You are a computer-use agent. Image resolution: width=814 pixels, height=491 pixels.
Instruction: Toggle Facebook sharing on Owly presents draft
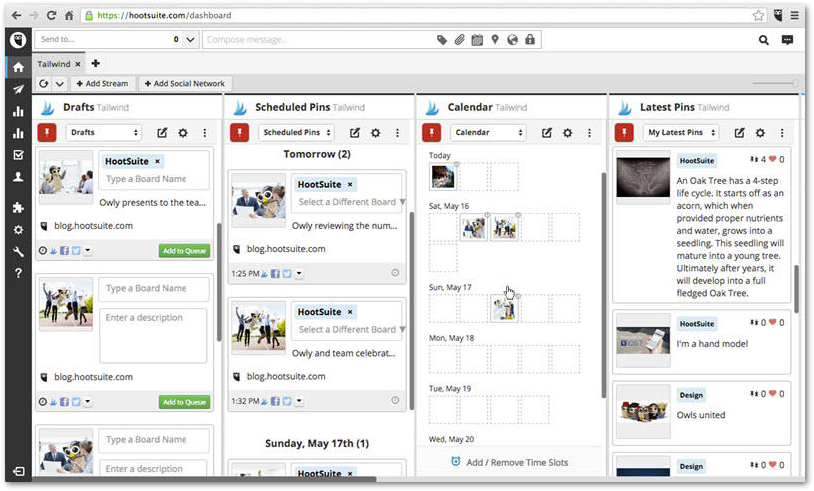pos(64,251)
